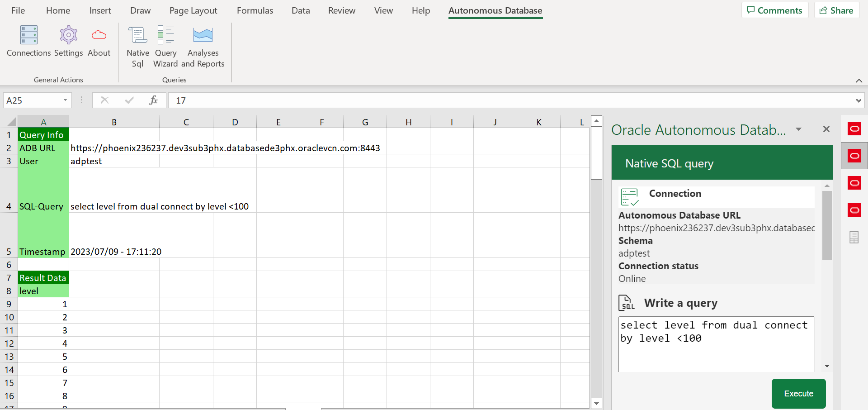This screenshot has width=868, height=410.
Task: Click the Insert Function fx icon
Action: [x=153, y=100]
